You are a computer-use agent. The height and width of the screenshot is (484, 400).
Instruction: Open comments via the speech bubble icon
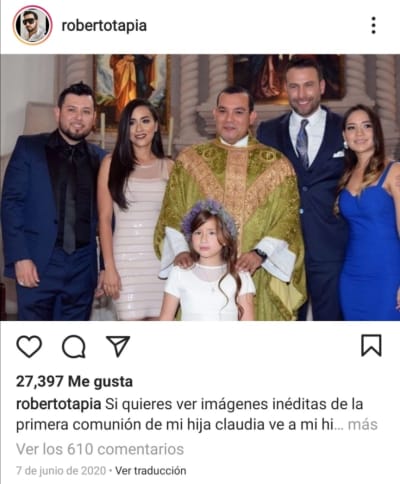[74, 347]
